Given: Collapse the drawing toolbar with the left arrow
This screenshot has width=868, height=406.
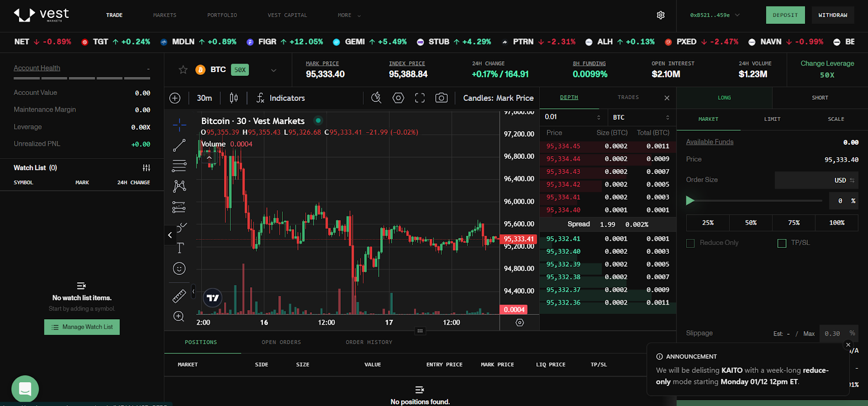Looking at the screenshot, I should (x=170, y=235).
